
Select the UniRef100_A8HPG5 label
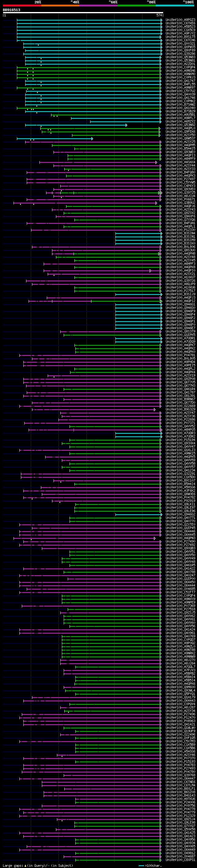(x=180, y=430)
